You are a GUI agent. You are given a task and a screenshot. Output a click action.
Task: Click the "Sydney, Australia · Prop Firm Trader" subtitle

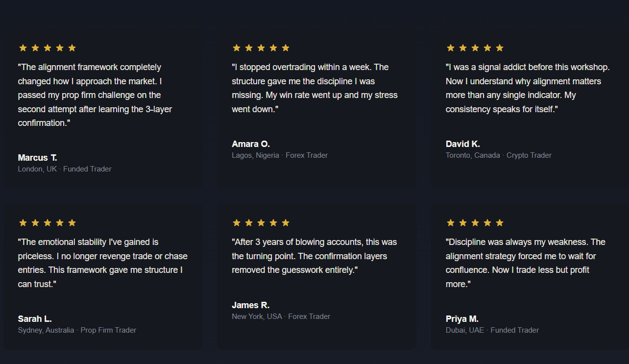pyautogui.click(x=77, y=330)
